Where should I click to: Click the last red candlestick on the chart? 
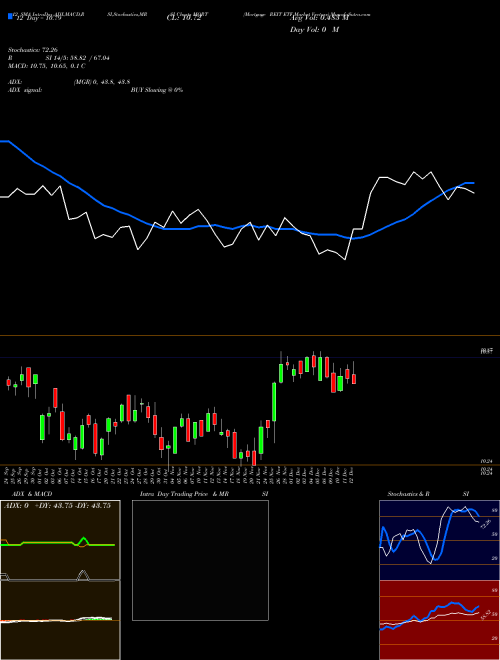354,379
